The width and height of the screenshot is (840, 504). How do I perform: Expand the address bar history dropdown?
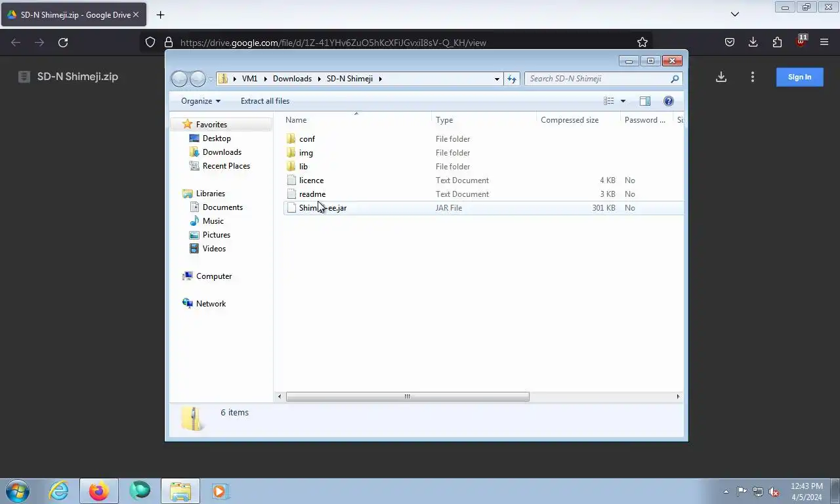click(x=497, y=79)
